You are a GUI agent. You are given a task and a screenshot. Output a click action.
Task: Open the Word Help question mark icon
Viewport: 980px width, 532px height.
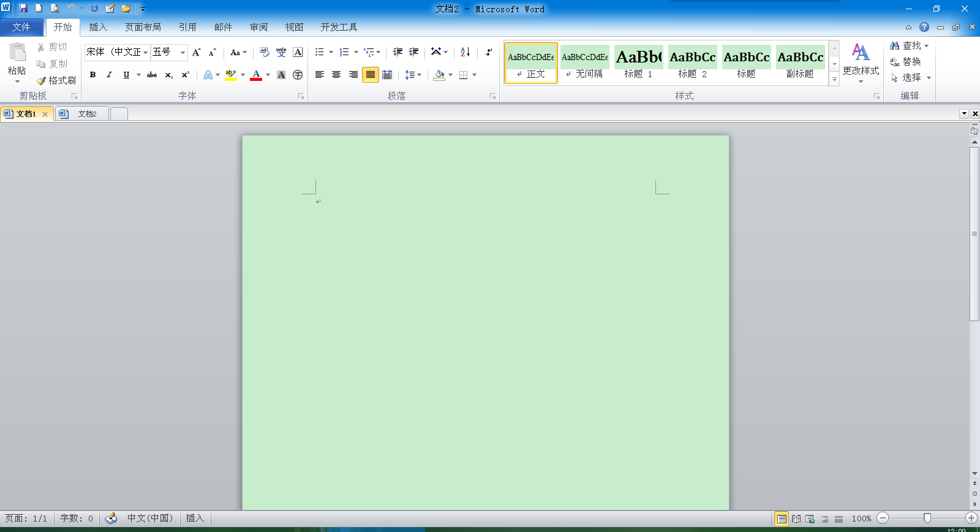pyautogui.click(x=924, y=27)
